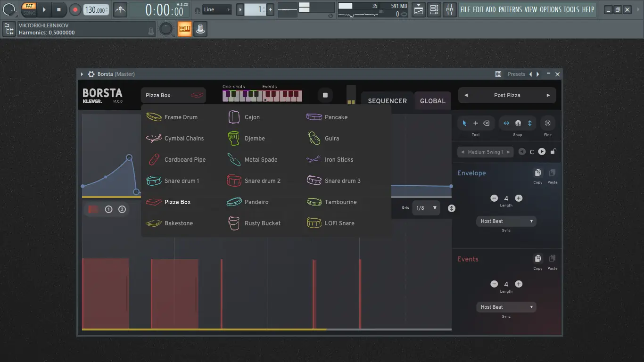Click the LOFI Snare icon

pyautogui.click(x=314, y=223)
